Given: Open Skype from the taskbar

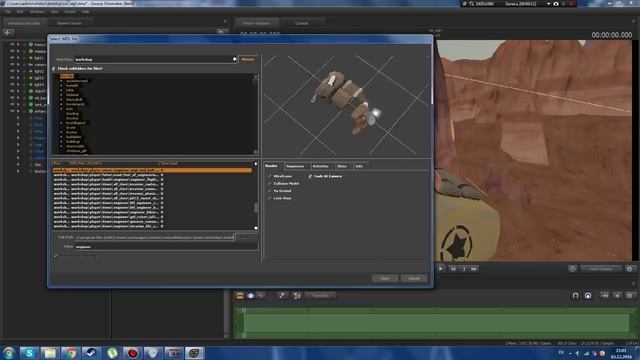Looking at the screenshot, I should click(29, 353).
